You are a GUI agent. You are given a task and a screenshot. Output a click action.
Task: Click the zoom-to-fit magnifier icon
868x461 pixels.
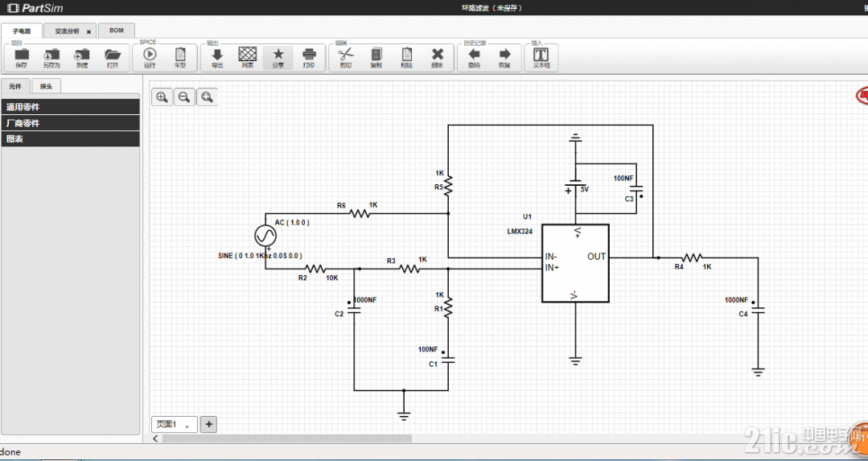click(207, 97)
